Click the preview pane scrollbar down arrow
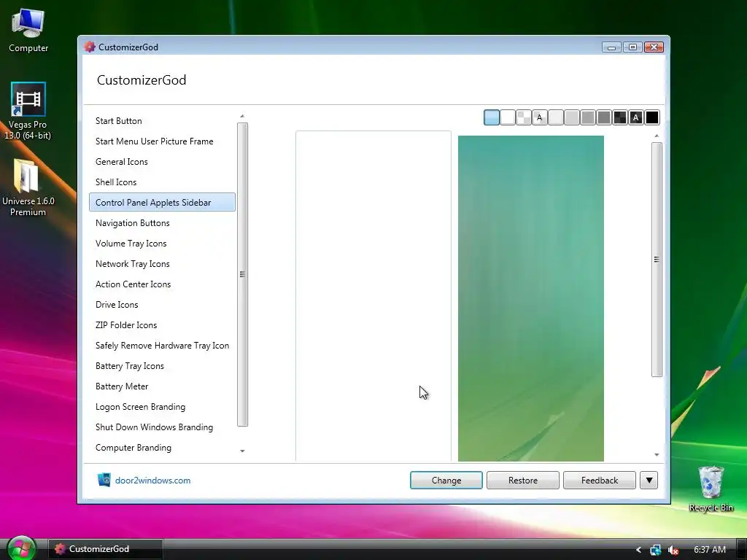Image resolution: width=747 pixels, height=560 pixels. point(657,455)
